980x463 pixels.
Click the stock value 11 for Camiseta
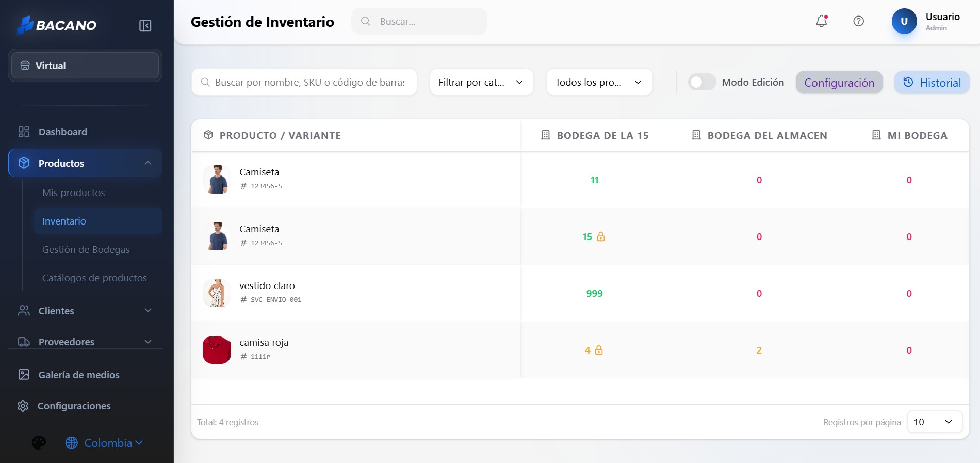(x=594, y=180)
